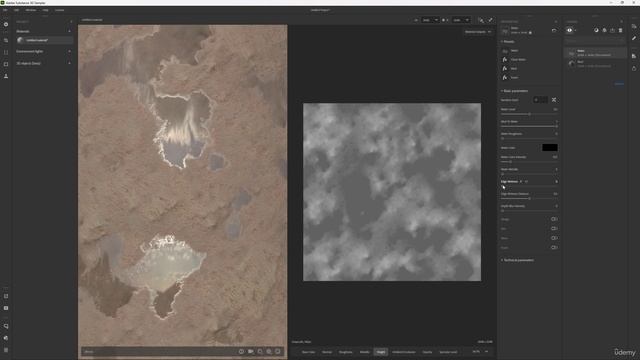Click the fullscreen expand icon above 2D view

(x=491, y=20)
